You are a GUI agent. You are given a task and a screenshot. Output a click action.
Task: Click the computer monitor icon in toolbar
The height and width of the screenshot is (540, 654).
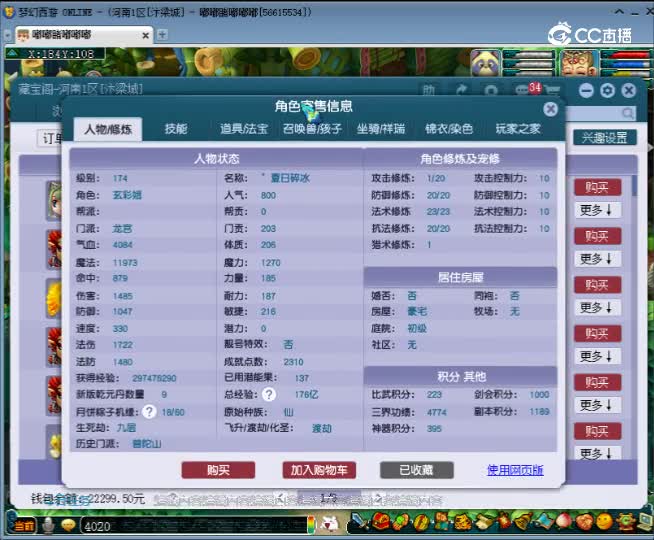[x=645, y=521]
